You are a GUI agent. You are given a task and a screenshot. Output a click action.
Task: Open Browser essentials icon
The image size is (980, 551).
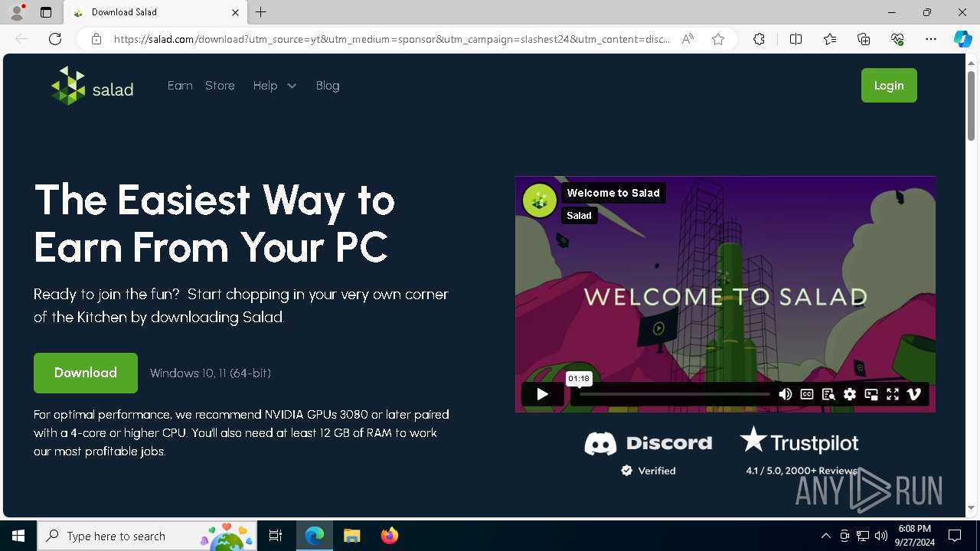[897, 39]
